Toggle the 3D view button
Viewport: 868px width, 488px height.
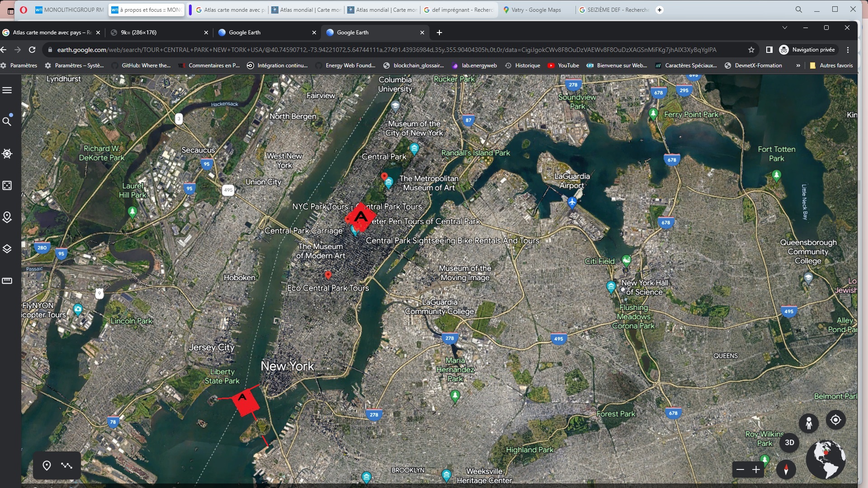[x=789, y=443]
